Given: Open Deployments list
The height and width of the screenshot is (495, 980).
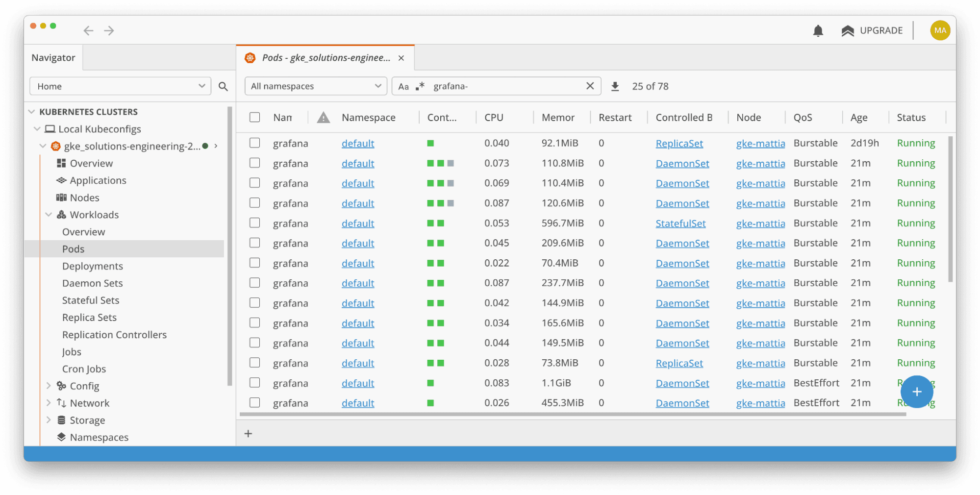Looking at the screenshot, I should (92, 266).
